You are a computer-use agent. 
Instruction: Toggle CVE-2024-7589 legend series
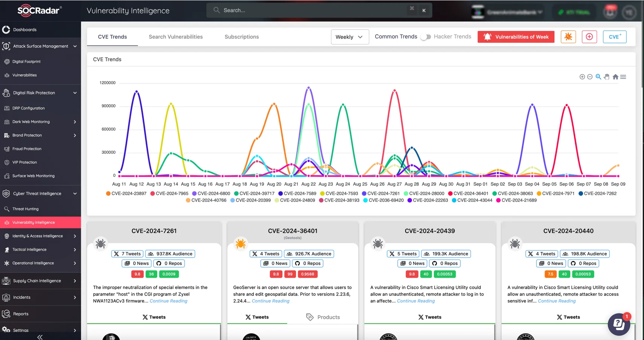point(297,193)
